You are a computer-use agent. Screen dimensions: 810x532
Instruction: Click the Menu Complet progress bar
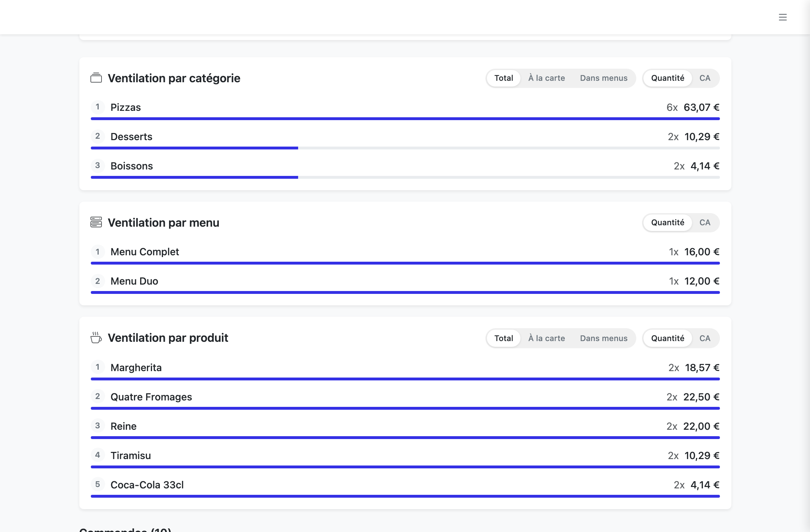tap(405, 263)
